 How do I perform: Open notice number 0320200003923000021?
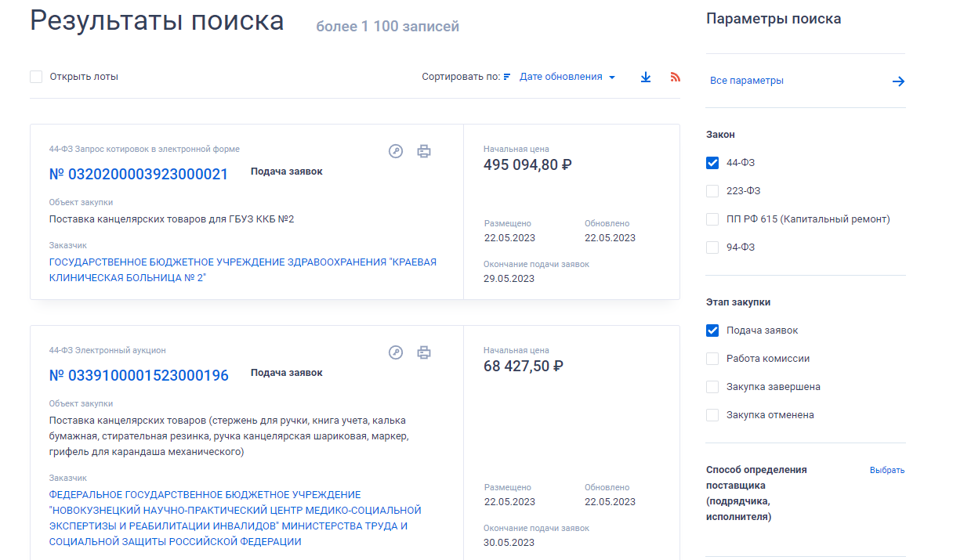(138, 174)
